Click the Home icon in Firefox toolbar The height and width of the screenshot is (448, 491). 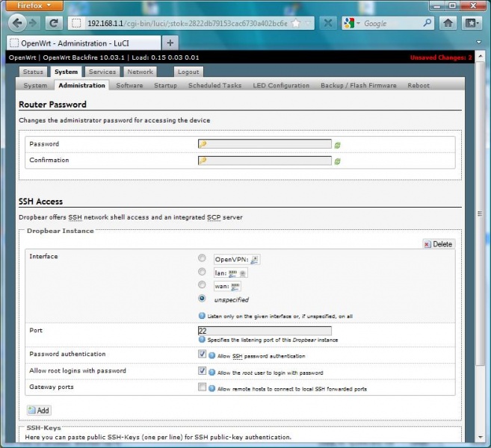[448, 23]
